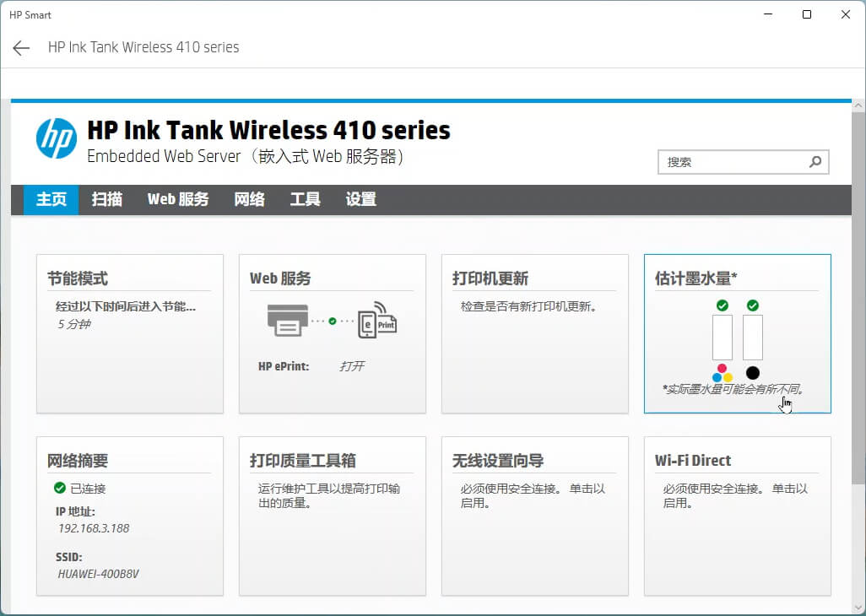
Task: Click the green check above black ink
Action: [752, 305]
